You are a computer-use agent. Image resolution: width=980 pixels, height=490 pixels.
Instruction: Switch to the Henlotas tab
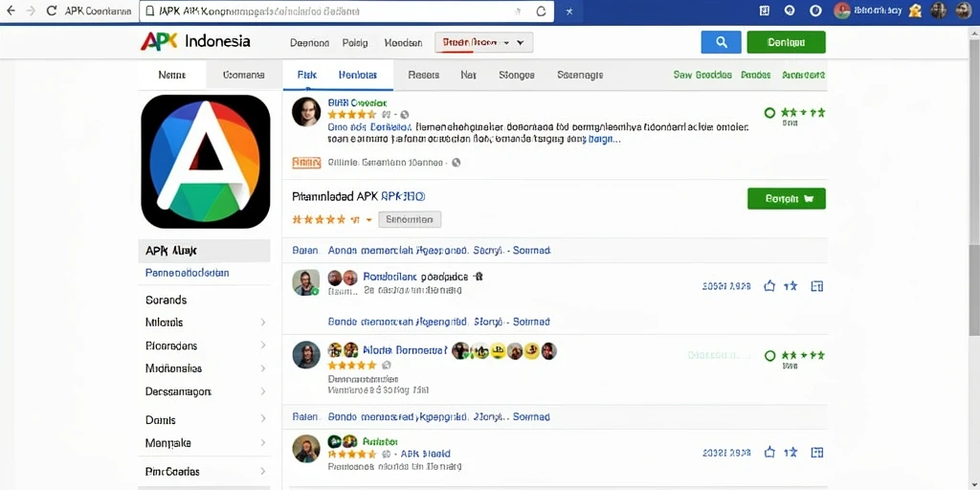pos(358,75)
